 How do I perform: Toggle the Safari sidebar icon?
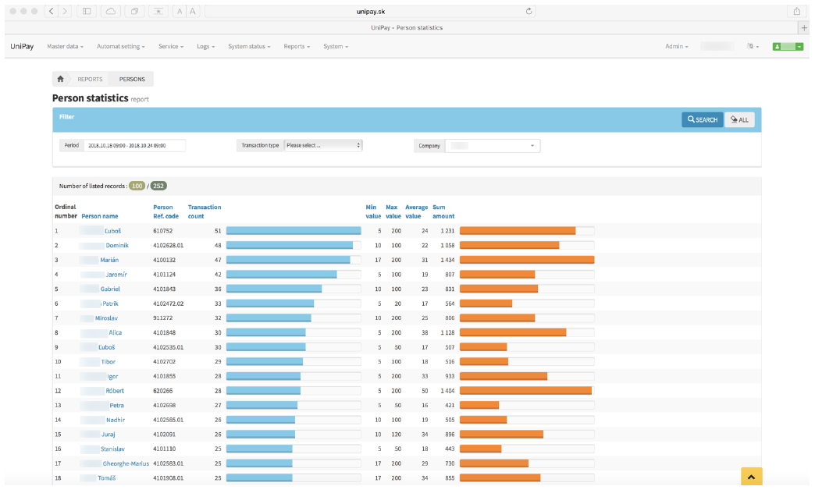click(85, 11)
